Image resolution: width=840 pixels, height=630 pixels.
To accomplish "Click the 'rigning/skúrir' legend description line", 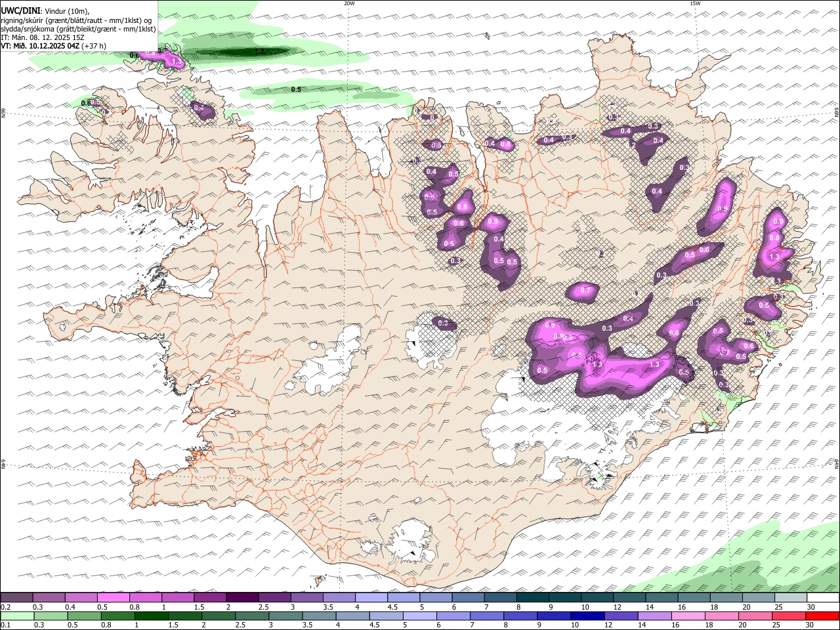I will click(x=76, y=20).
